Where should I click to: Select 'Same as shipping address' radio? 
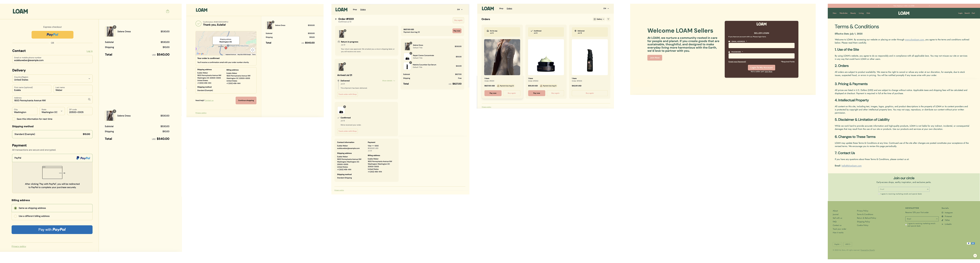click(x=16, y=208)
